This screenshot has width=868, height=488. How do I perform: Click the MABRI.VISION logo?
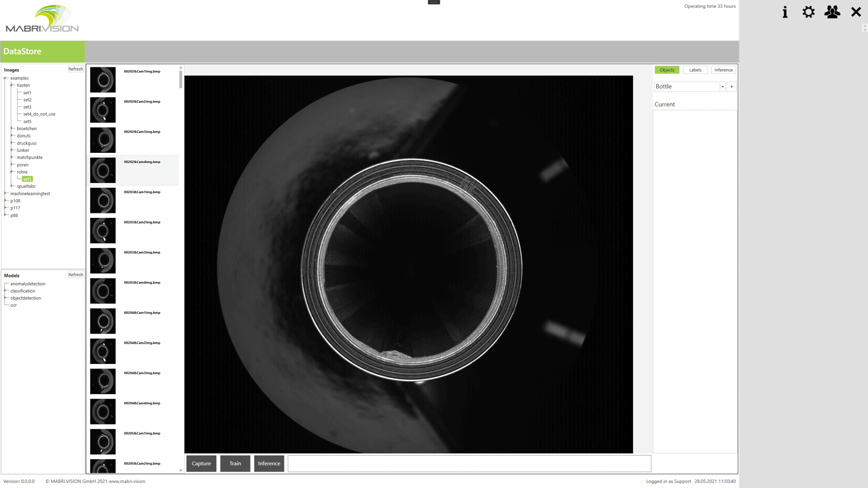[42, 19]
